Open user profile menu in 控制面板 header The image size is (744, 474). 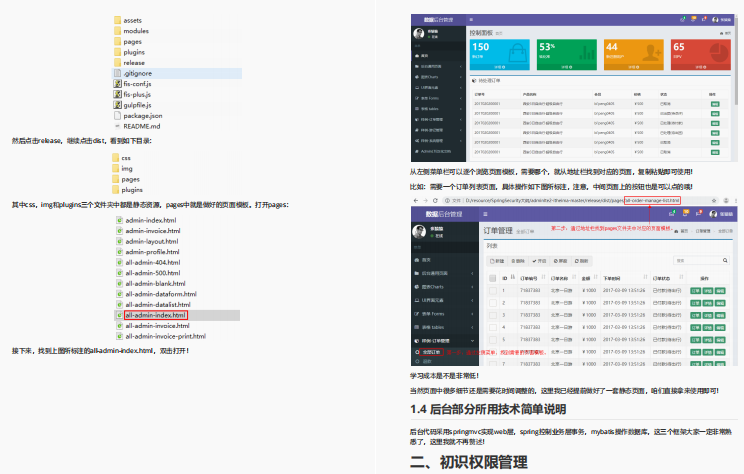pyautogui.click(x=721, y=19)
